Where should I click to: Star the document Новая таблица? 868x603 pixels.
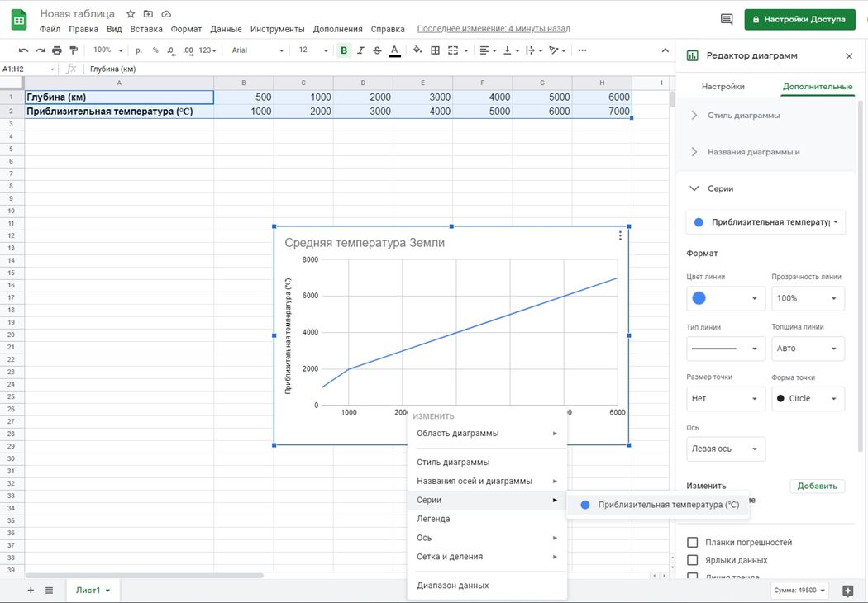tap(131, 14)
